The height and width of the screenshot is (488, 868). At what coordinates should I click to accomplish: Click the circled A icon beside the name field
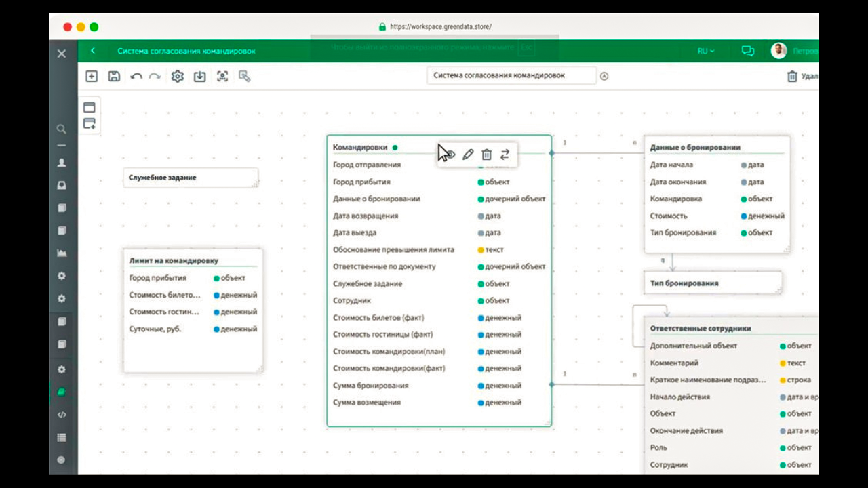(604, 76)
